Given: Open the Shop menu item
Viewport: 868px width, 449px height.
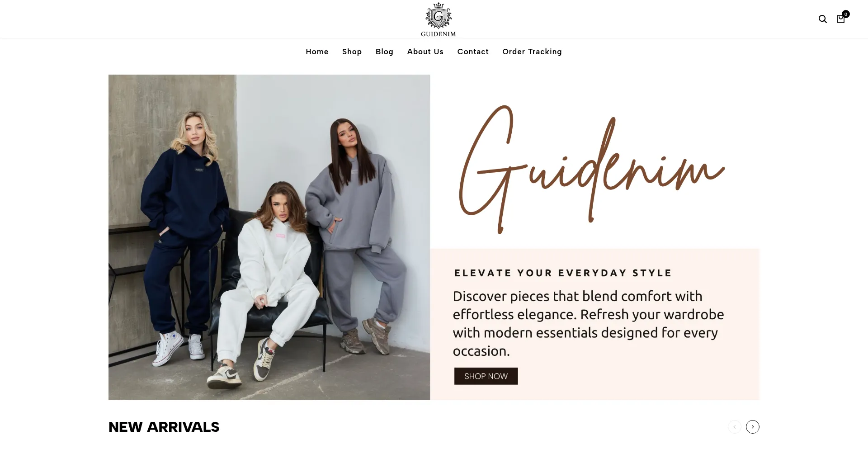Looking at the screenshot, I should coord(352,52).
